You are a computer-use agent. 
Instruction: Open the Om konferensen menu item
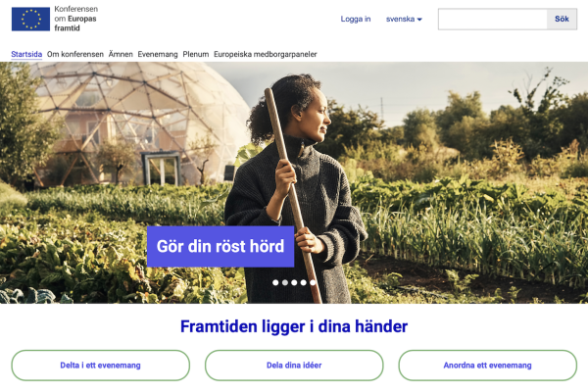[75, 54]
